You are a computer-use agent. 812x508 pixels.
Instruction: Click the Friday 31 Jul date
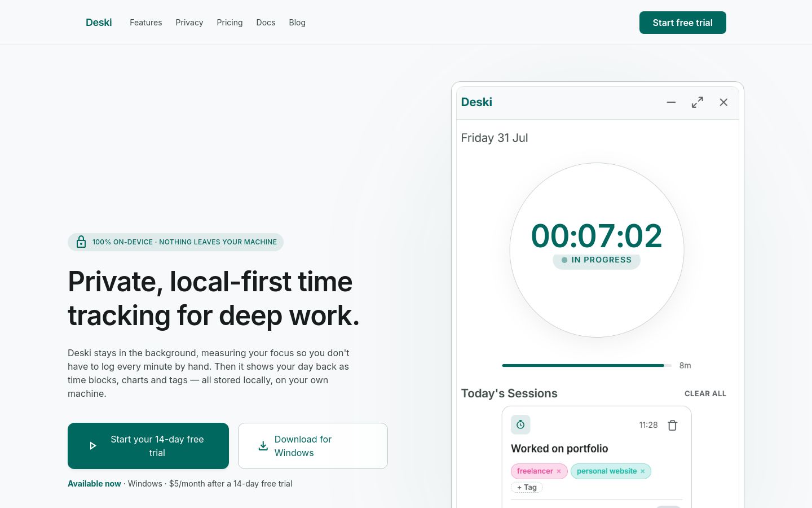click(x=495, y=138)
